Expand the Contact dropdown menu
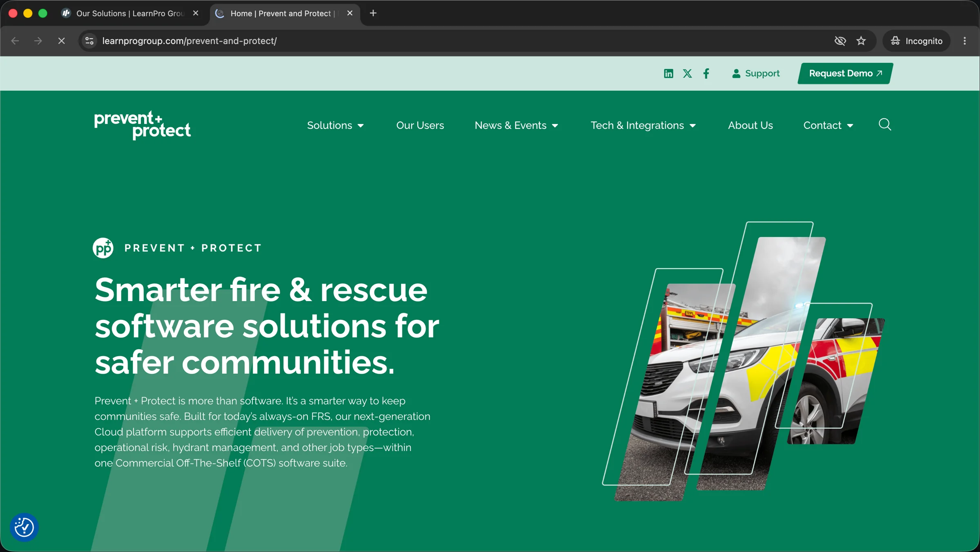 point(828,125)
